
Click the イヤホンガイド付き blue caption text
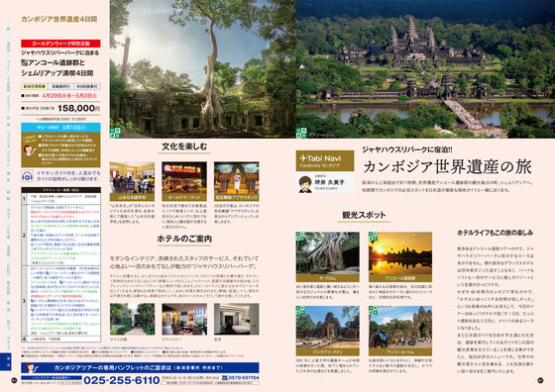(x=68, y=176)
